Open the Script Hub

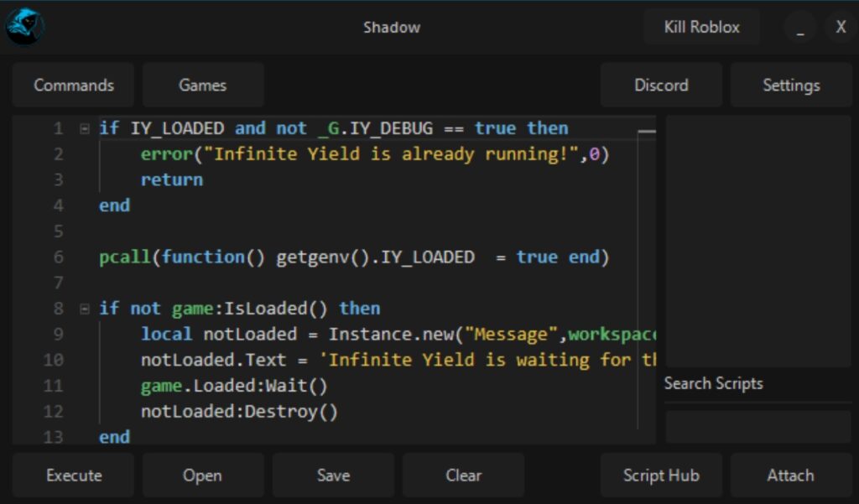pyautogui.click(x=661, y=475)
